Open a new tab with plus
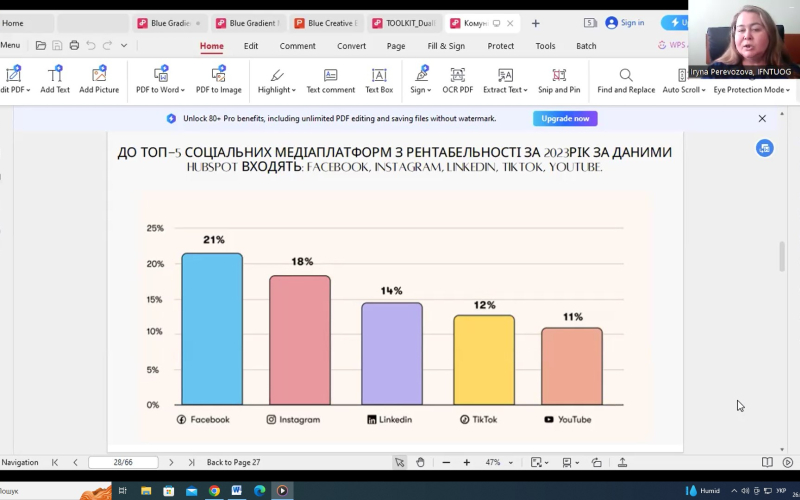Image resolution: width=800 pixels, height=500 pixels. coord(535,23)
